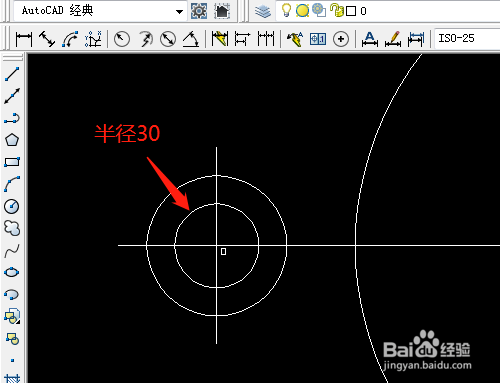
Task: Select the Linear dimension tool
Action: [24, 39]
